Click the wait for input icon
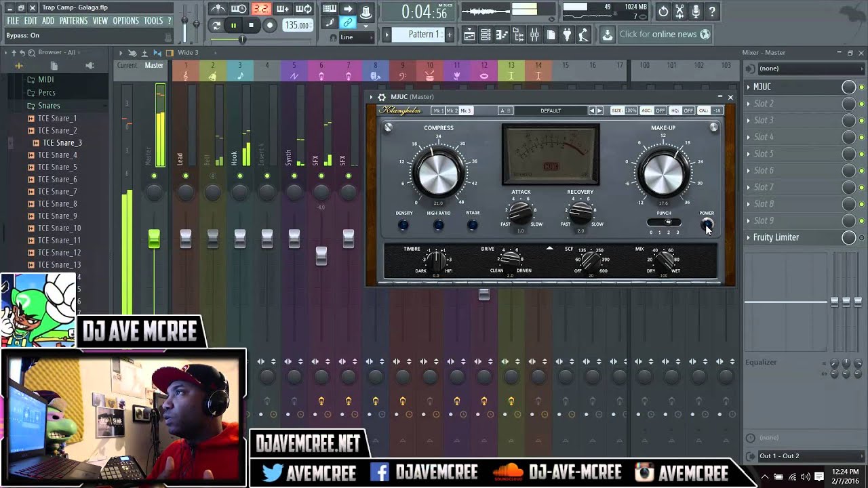 click(x=239, y=9)
